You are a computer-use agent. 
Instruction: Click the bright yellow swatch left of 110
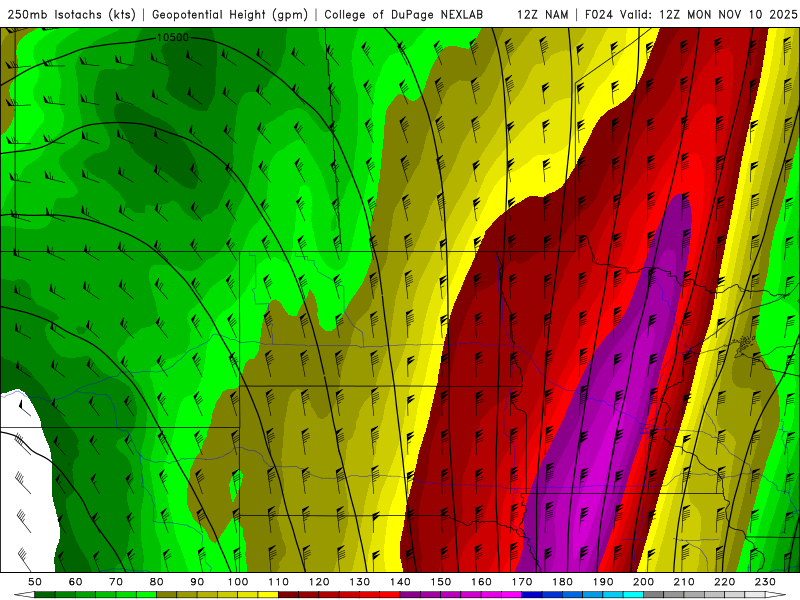click(x=268, y=595)
